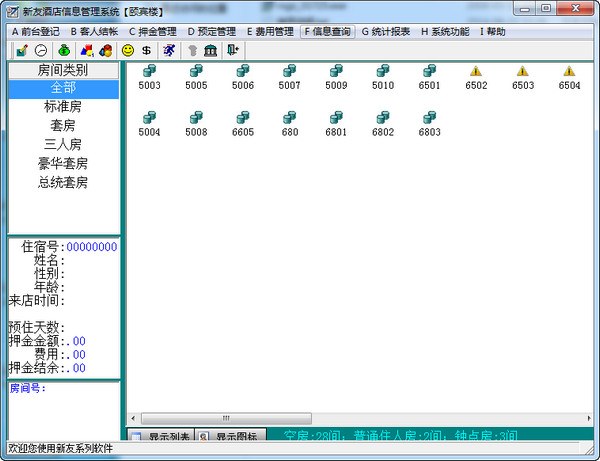Click the exit door toolbar icon
This screenshot has width=600, height=461.
pyautogui.click(x=232, y=50)
